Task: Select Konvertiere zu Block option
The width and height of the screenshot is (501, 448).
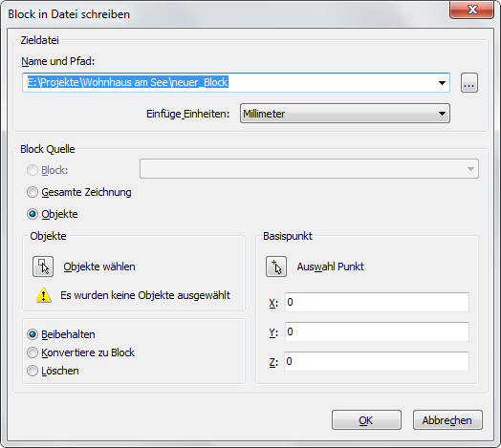Action: [x=33, y=352]
